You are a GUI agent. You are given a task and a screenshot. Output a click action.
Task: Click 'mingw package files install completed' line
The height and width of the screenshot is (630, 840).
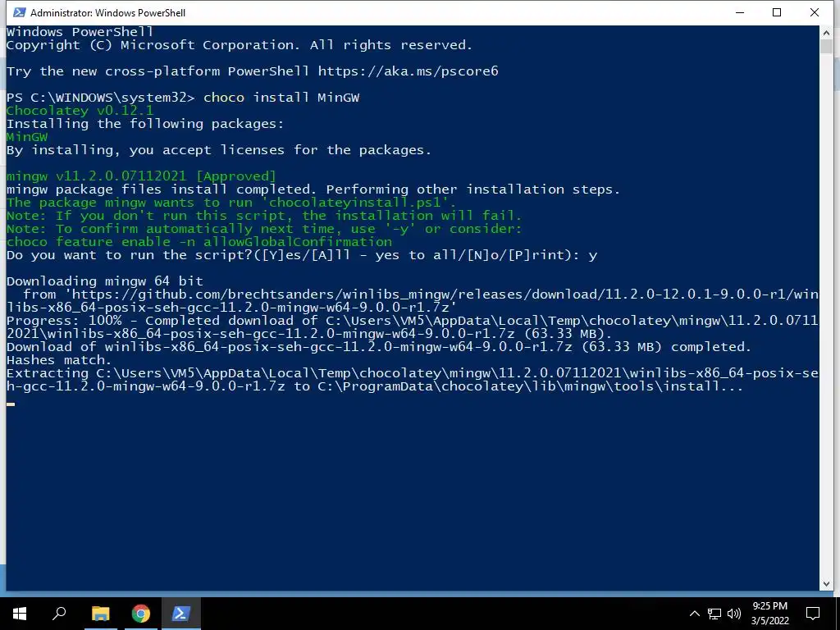[x=313, y=189]
